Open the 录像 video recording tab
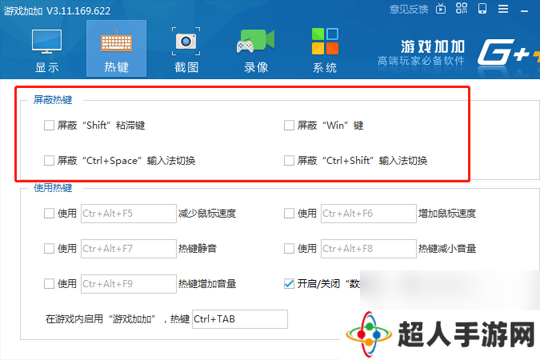540x360 pixels. click(256, 50)
